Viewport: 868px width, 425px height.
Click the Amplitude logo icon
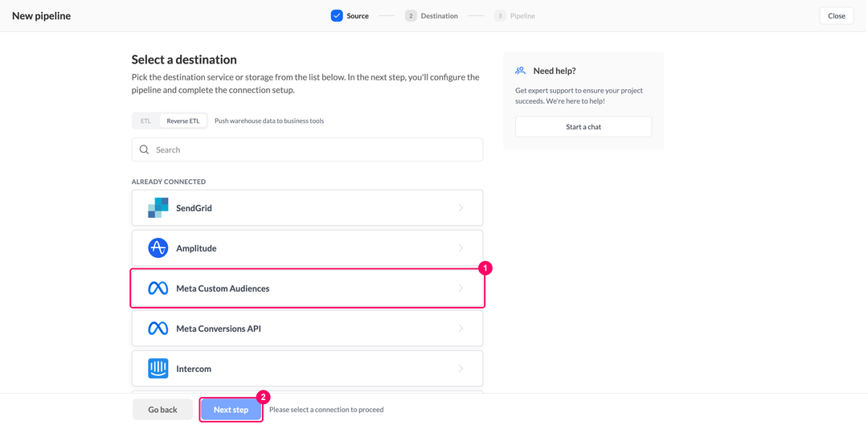(158, 248)
